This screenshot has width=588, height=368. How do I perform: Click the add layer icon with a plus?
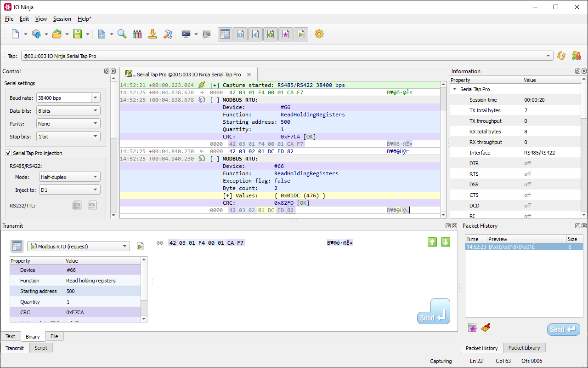click(36, 34)
